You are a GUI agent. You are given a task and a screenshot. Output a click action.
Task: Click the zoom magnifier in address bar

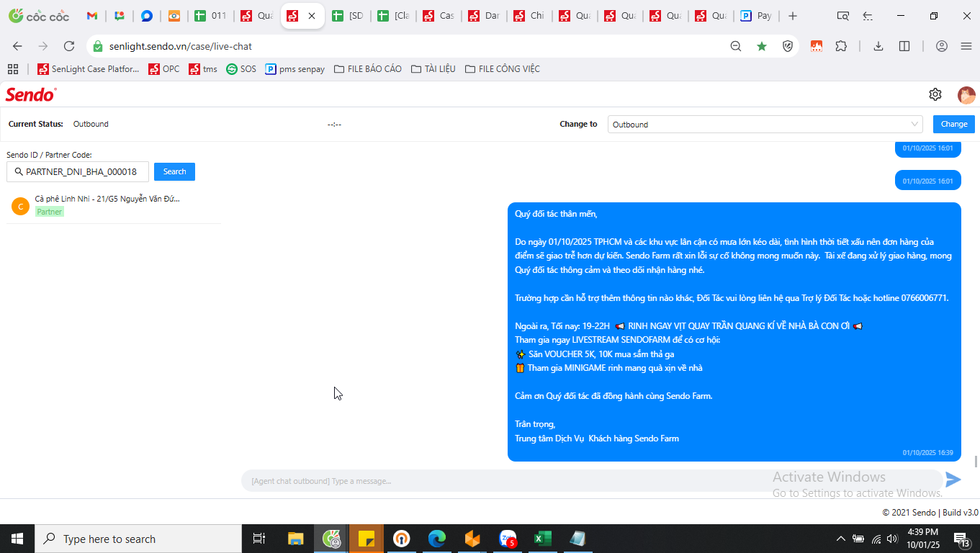click(x=736, y=46)
